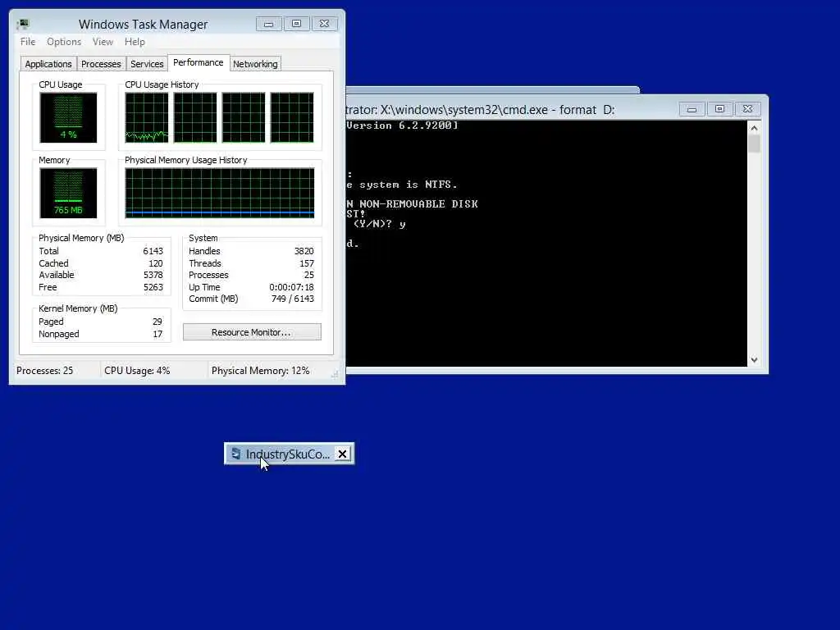
Task: Click the Cached value 120
Action: pos(155,263)
